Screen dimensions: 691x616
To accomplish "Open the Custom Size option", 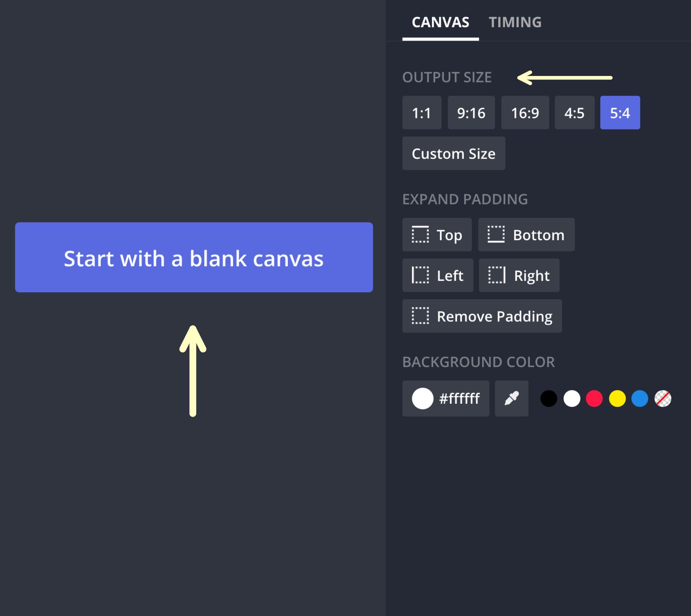I will (453, 153).
